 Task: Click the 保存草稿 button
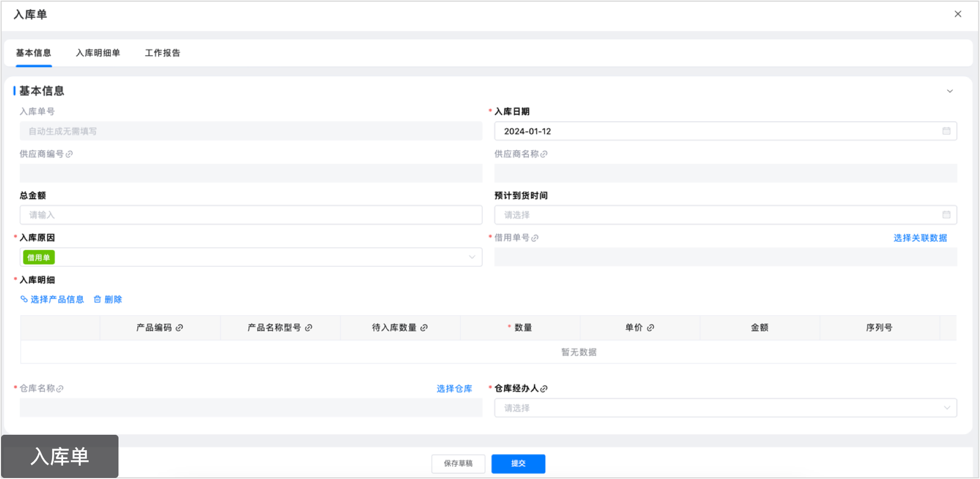point(458,464)
